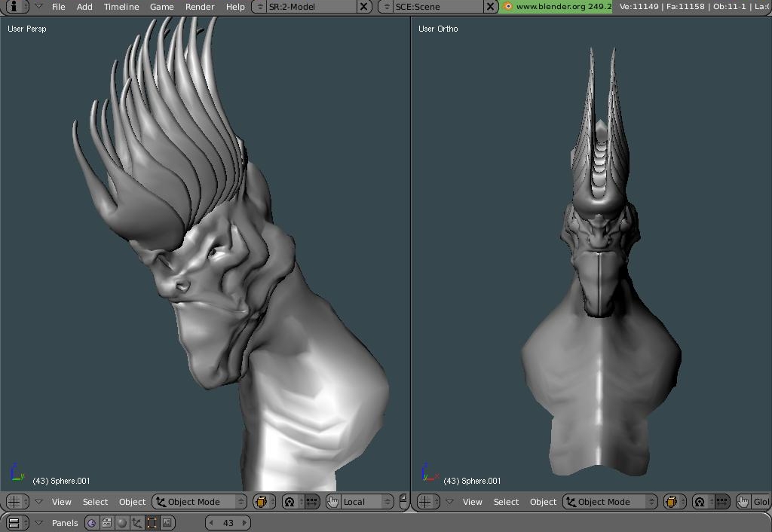
Task: Switch to the Shading context sphere button
Action: (x=121, y=523)
